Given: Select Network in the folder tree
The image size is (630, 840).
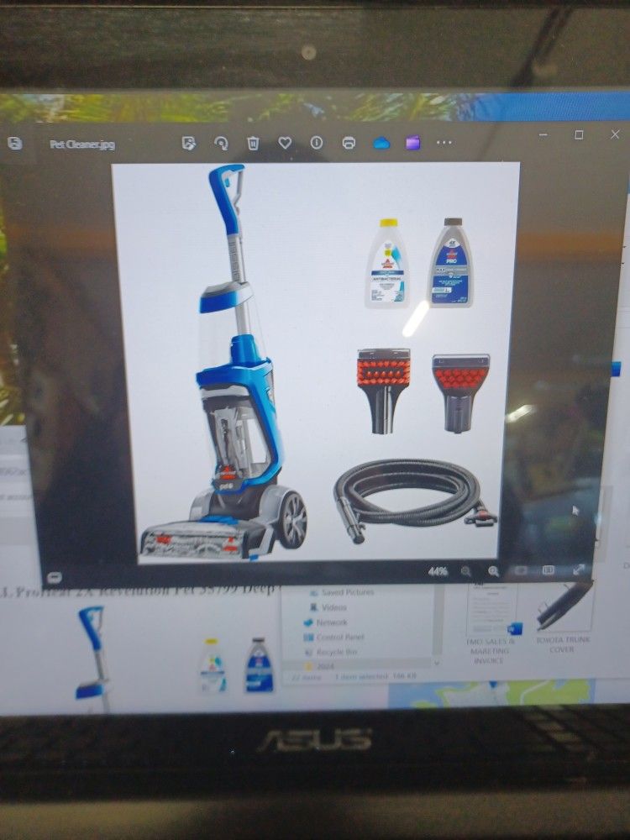Looking at the screenshot, I should click(x=331, y=622).
